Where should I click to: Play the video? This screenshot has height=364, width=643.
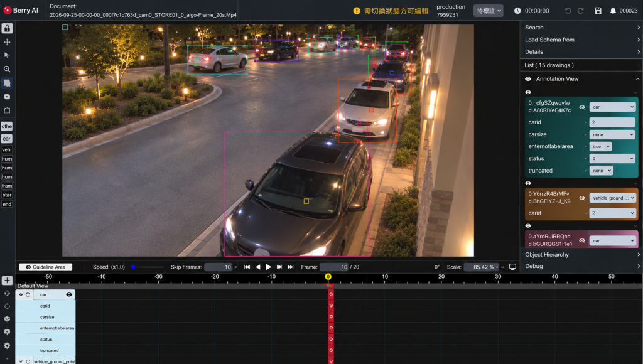pos(268,267)
